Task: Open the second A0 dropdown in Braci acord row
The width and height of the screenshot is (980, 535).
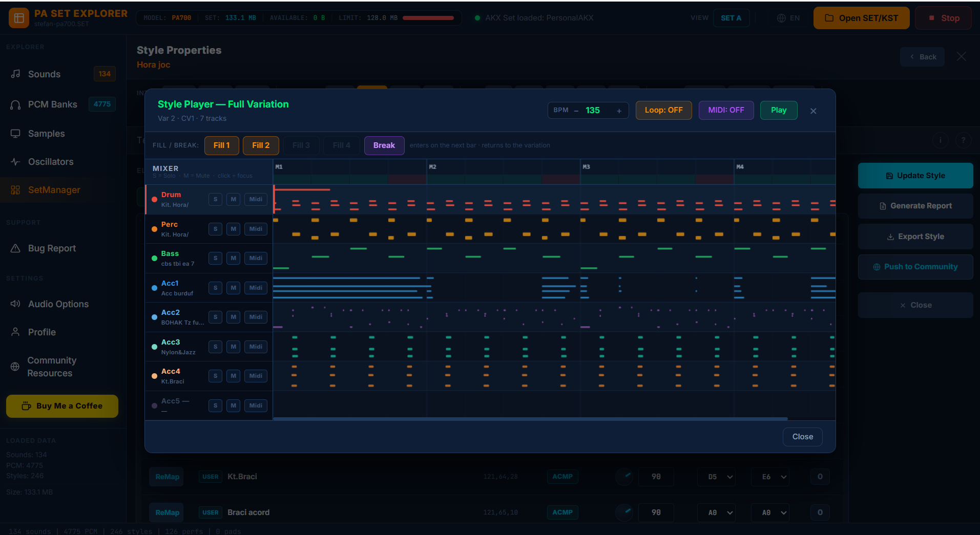Action: tap(770, 512)
